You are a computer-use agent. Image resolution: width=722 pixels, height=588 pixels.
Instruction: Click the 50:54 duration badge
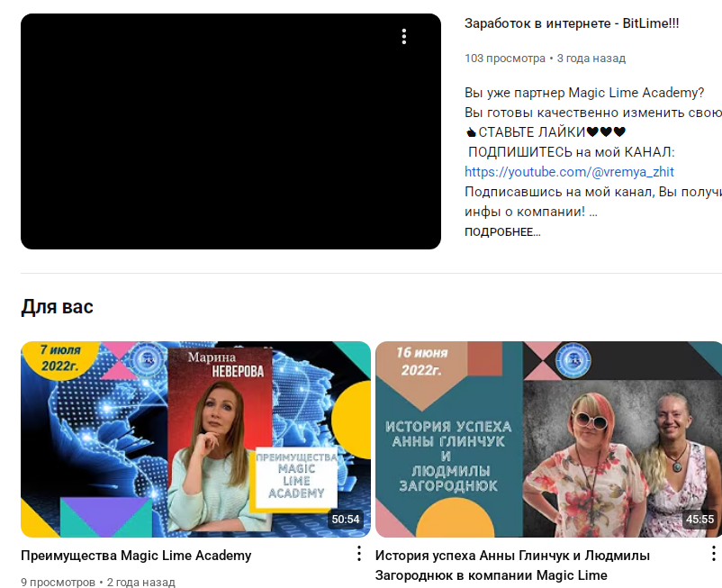(346, 520)
